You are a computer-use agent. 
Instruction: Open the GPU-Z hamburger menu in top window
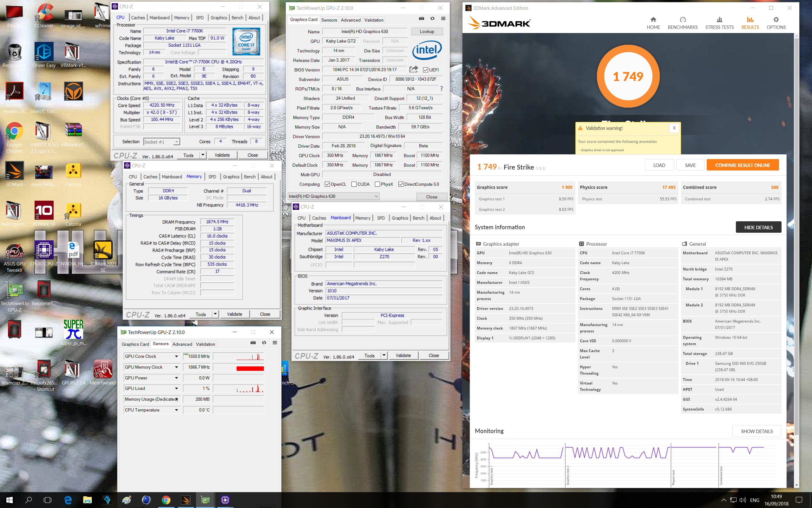443,18
